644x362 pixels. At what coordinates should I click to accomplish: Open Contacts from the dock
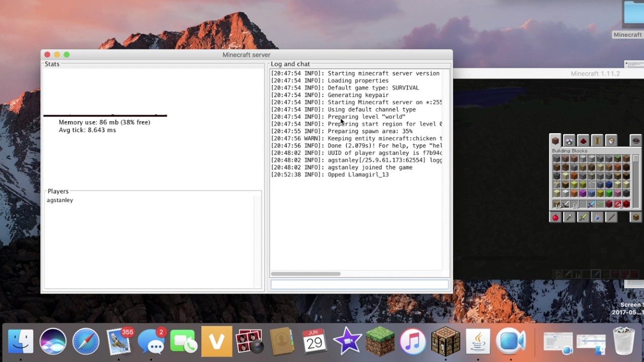coord(282,341)
